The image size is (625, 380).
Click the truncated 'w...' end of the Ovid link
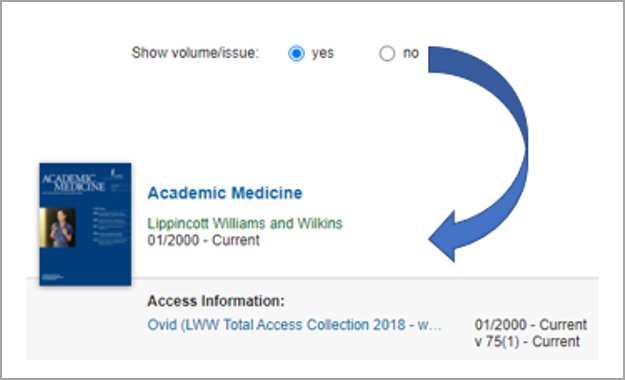coord(429,325)
